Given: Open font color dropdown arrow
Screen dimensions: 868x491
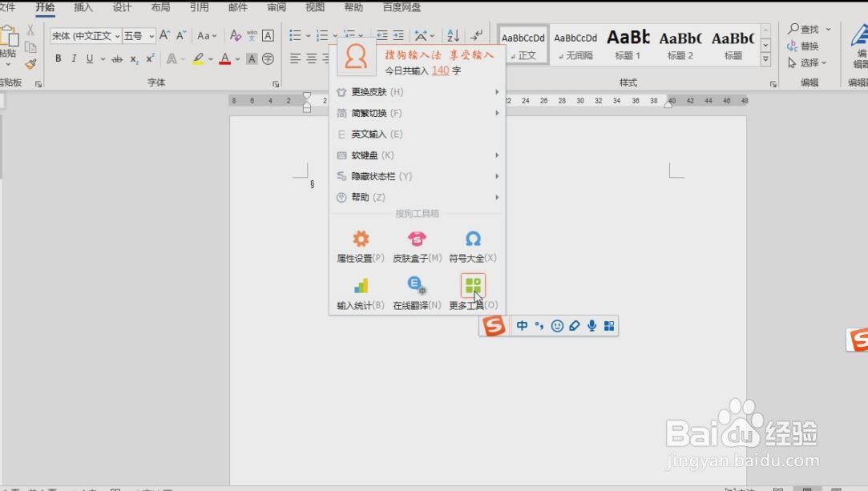Looking at the screenshot, I should click(x=237, y=58).
